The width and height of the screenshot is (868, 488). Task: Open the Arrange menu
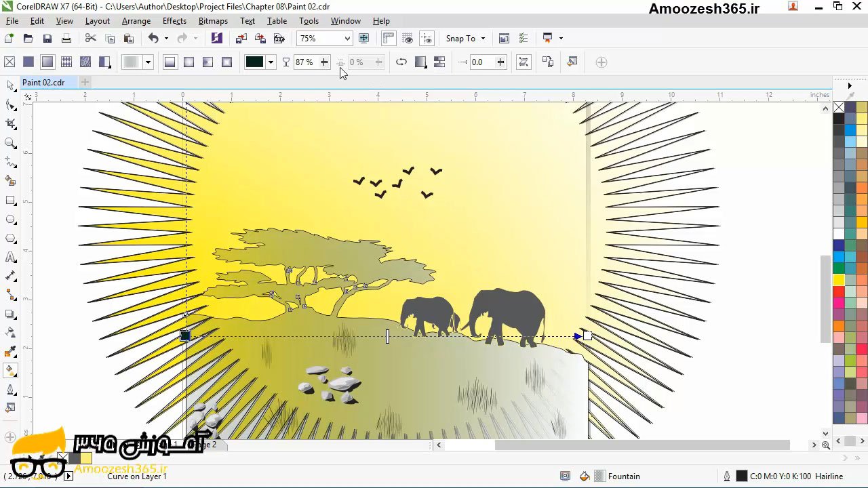coord(136,21)
